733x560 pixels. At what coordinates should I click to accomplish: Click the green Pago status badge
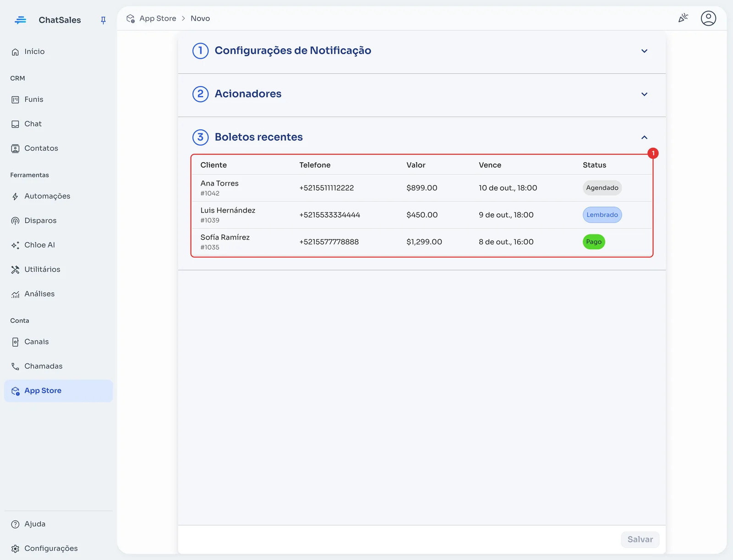594,242
